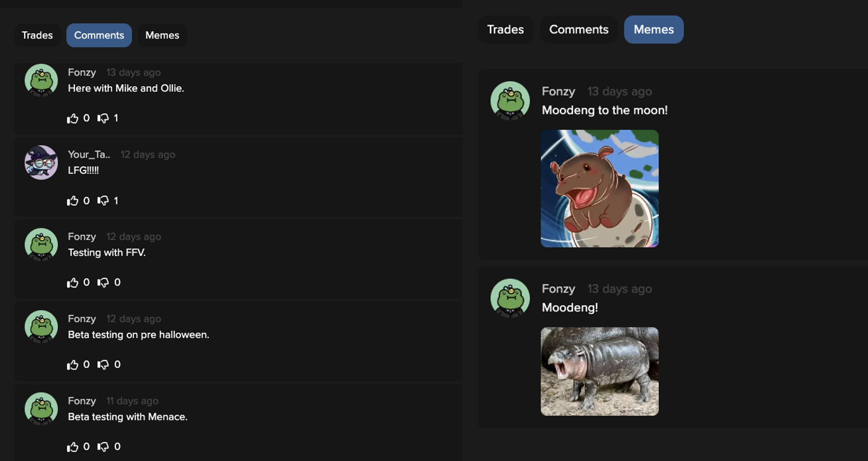Select the active Memes tab in right panel
868x461 pixels.
[x=654, y=30]
